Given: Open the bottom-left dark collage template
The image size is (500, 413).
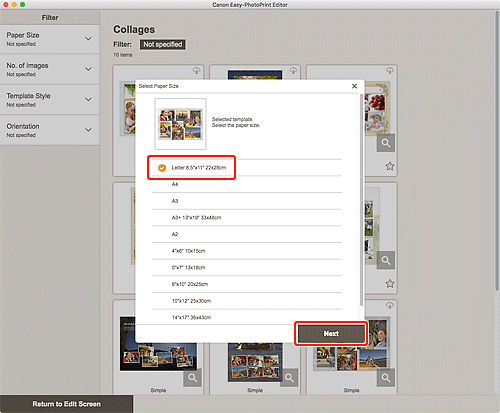Looking at the screenshot, I should tap(158, 357).
